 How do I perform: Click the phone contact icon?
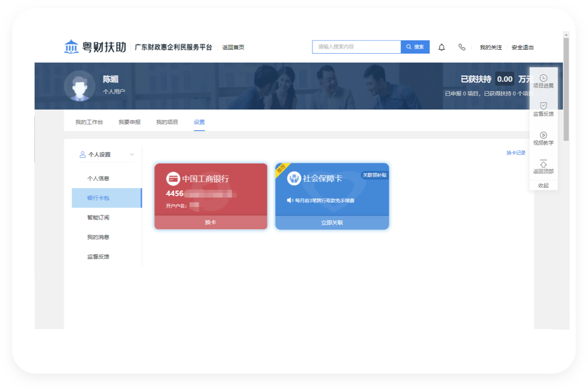(x=461, y=47)
